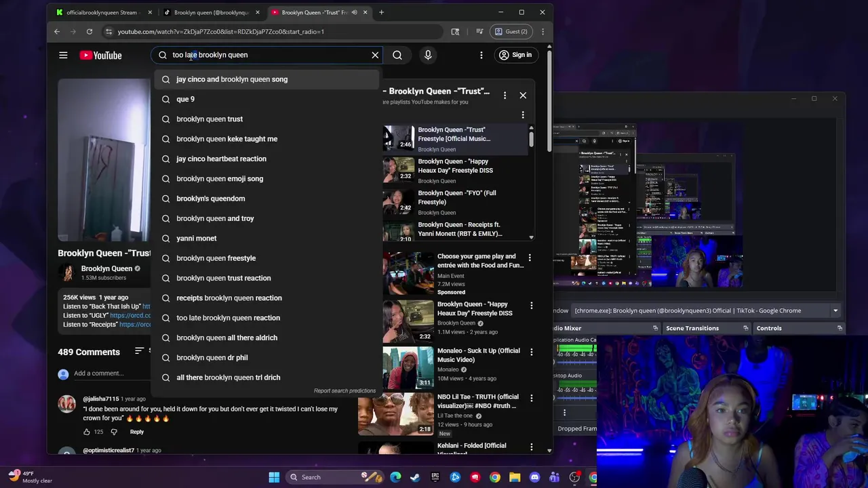
Task: Reply to the @jalisha7115 comment
Action: coord(137,432)
